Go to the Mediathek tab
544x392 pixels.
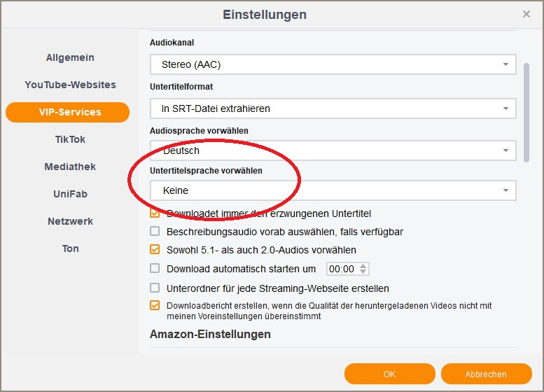click(70, 167)
